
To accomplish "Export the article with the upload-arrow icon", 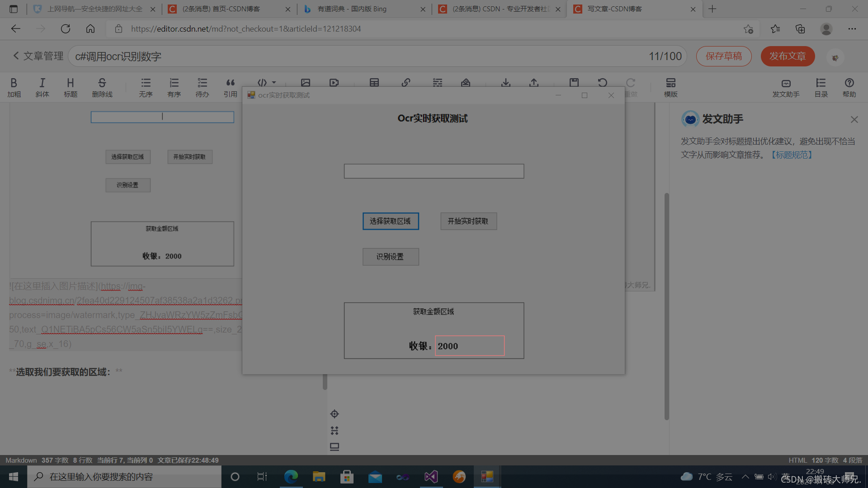I will (534, 83).
